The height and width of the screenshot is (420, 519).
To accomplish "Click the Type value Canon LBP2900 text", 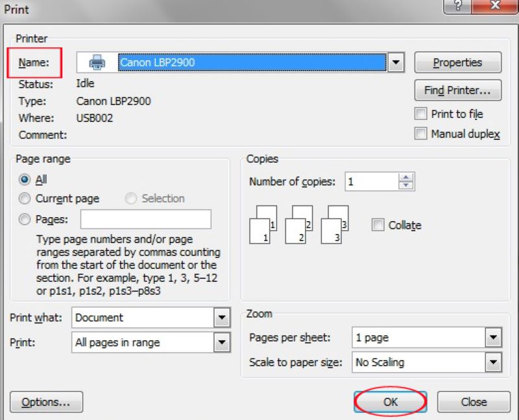I will pos(114,101).
